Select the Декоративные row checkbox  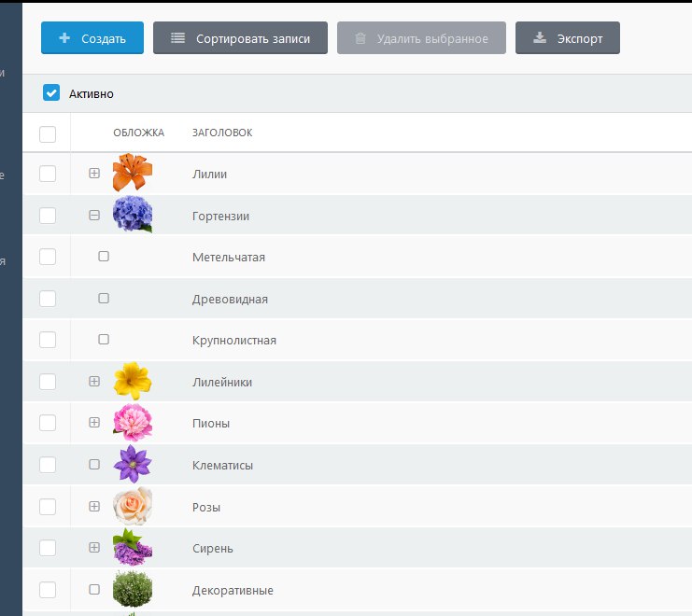point(48,590)
